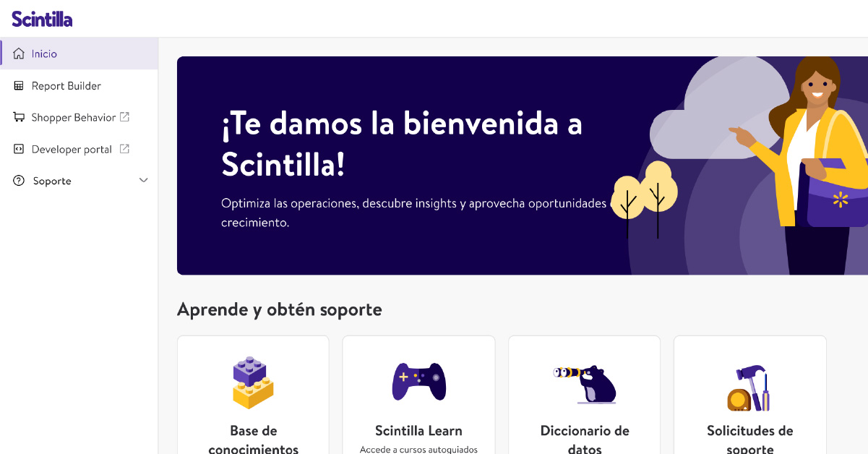Click the external link icon beside Developer portal
Screen dimensions: 868x454
[x=124, y=149]
